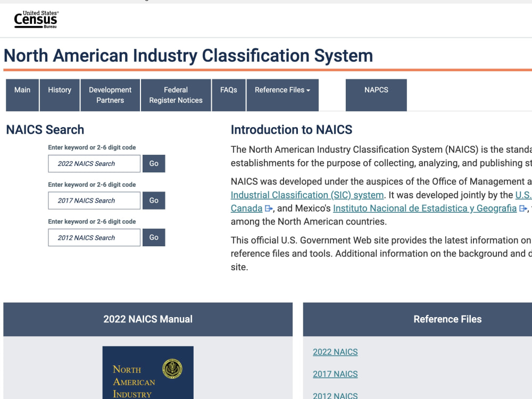Open the 2022 NAICS reference file link

point(335,352)
